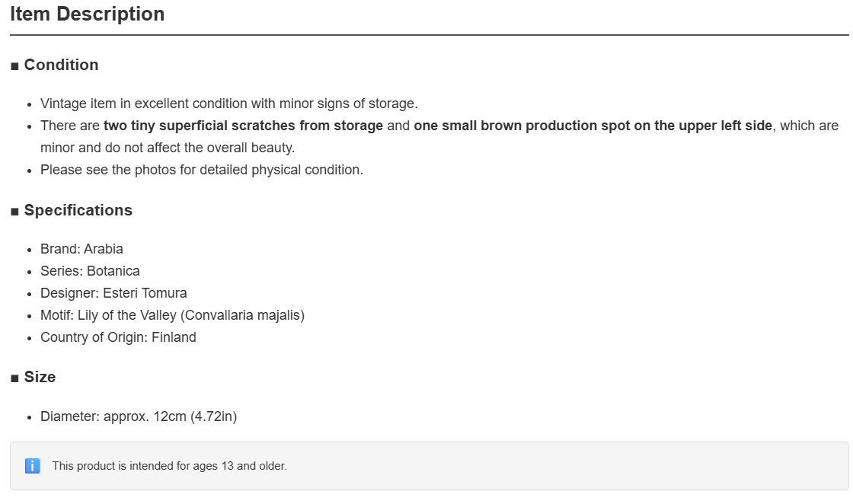Click the 'Brand: Arabia' line
The height and width of the screenshot is (504, 853).
tap(81, 249)
